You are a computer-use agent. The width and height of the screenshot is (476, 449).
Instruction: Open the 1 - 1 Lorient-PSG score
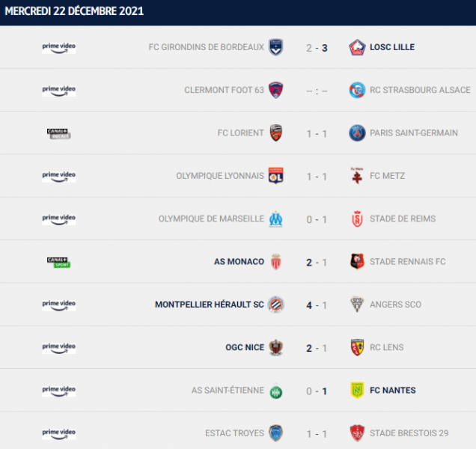pyautogui.click(x=317, y=133)
